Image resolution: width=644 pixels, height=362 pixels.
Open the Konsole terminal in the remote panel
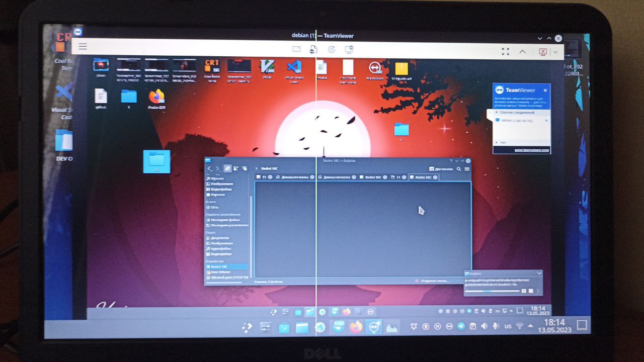[x=359, y=312]
